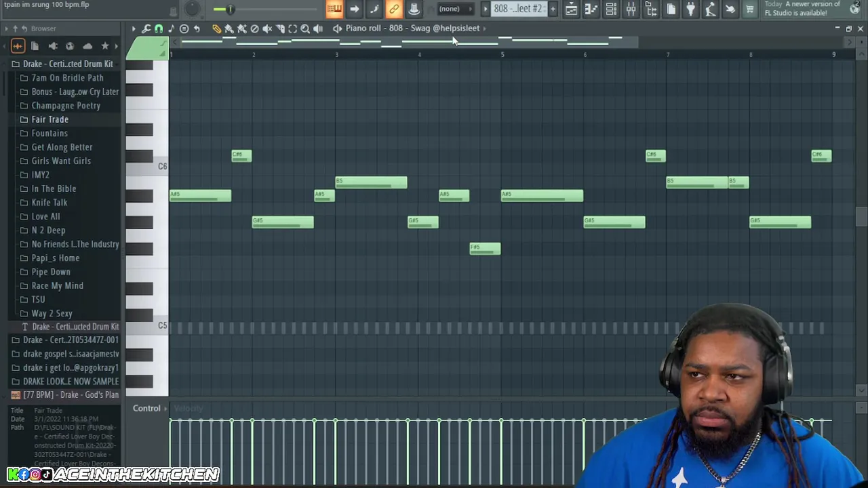Select the Paint brush tool
868x488 pixels.
pos(229,28)
